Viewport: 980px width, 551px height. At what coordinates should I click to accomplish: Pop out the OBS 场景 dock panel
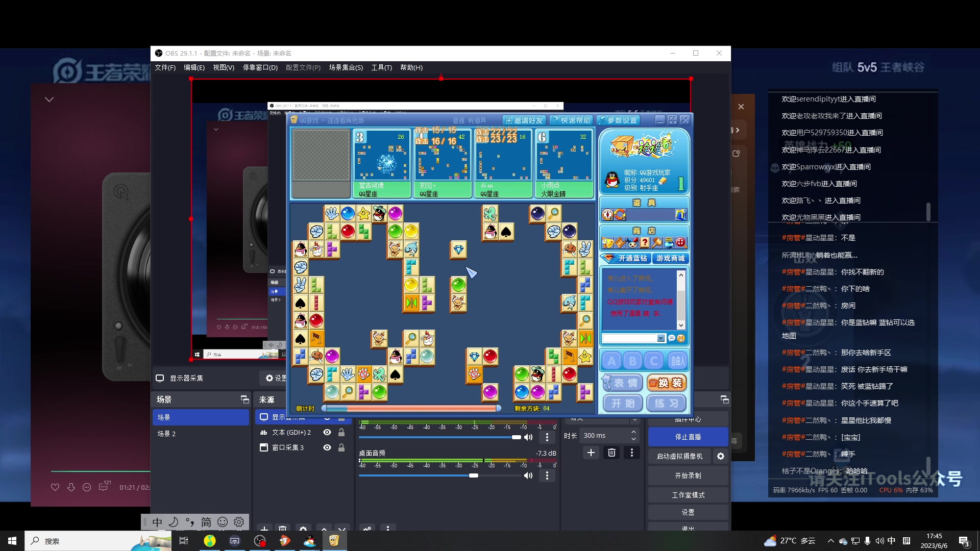(244, 399)
